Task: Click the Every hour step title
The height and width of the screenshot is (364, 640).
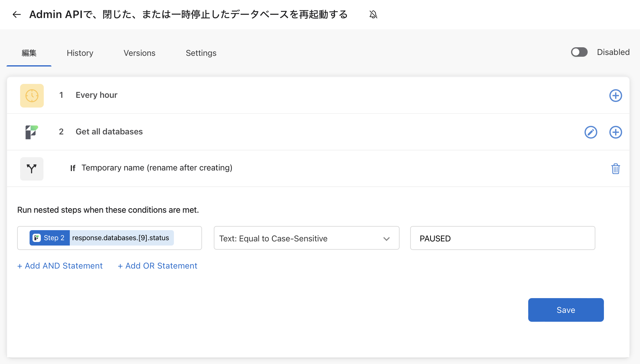Action: click(x=96, y=95)
